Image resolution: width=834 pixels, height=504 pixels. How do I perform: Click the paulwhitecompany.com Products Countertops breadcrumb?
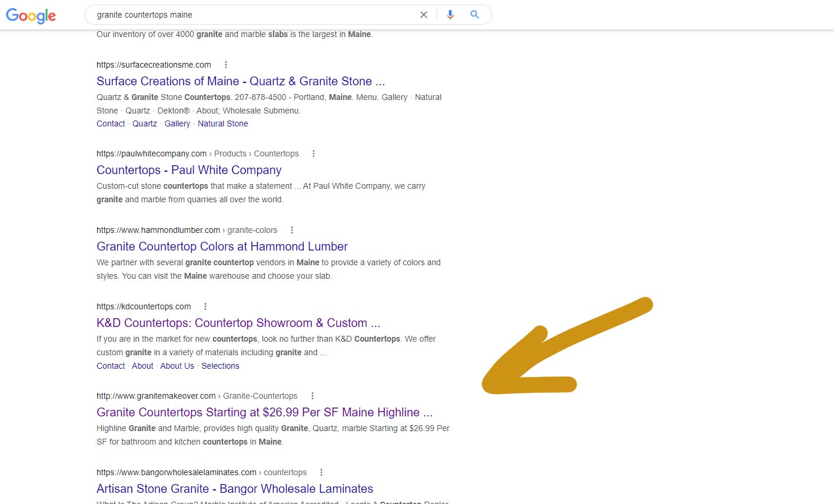(198, 153)
